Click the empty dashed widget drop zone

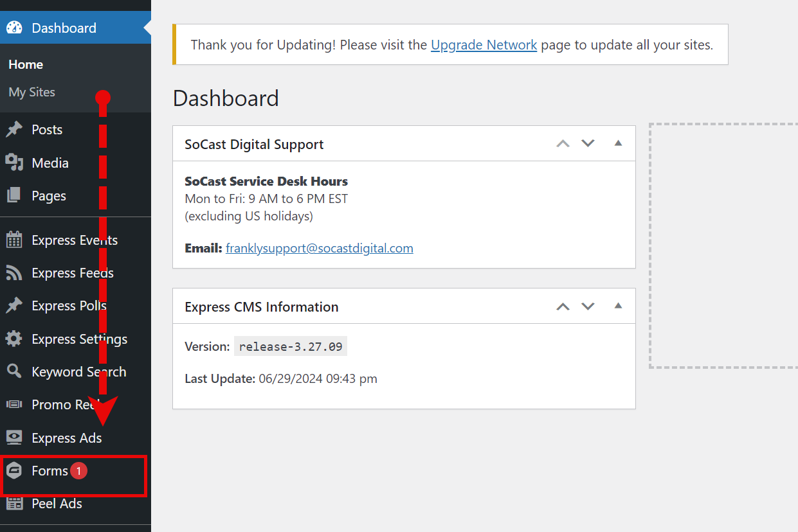point(724,245)
